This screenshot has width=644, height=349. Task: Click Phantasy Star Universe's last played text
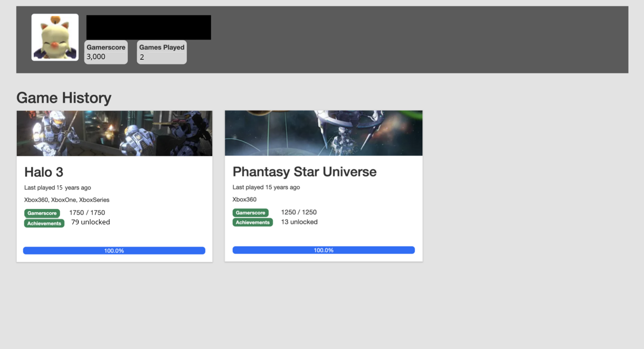(x=266, y=187)
